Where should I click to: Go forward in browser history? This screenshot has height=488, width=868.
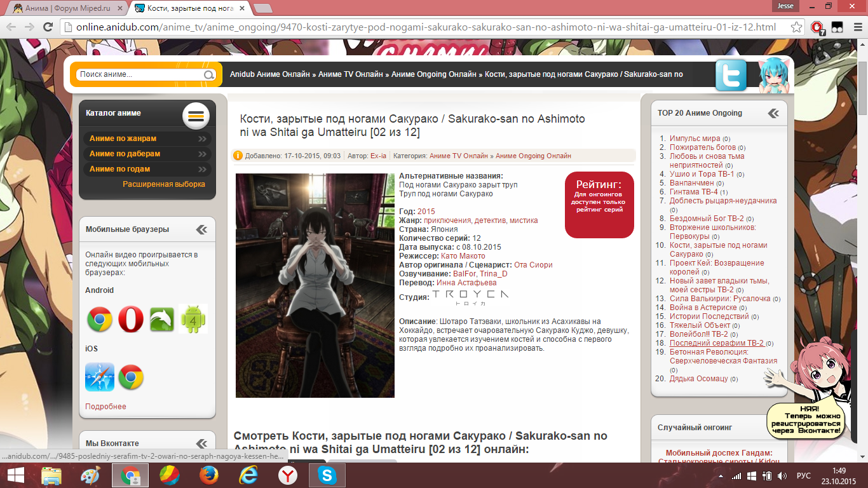pyautogui.click(x=29, y=27)
